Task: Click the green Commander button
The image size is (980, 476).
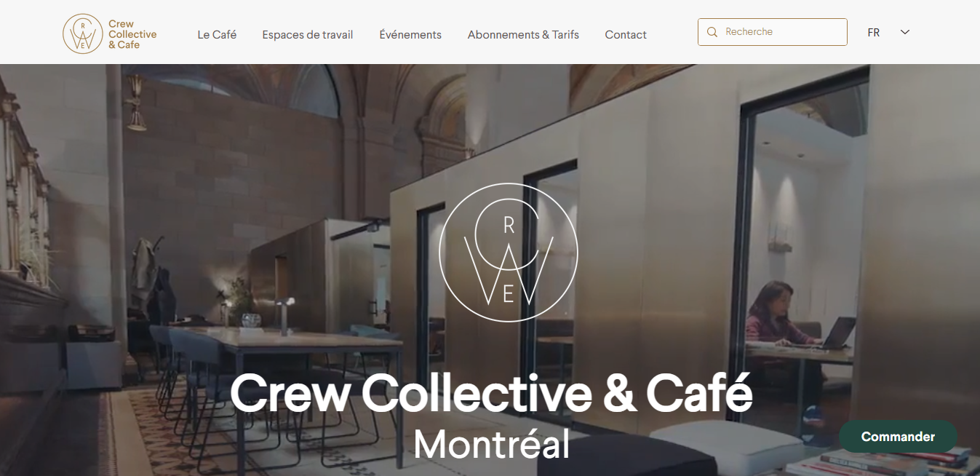Action: click(898, 437)
